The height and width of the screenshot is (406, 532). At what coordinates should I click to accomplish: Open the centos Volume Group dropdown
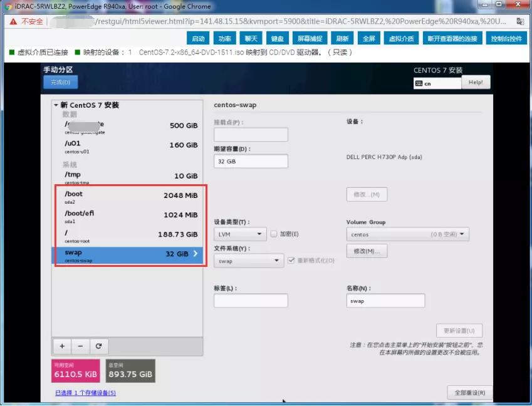pos(407,233)
